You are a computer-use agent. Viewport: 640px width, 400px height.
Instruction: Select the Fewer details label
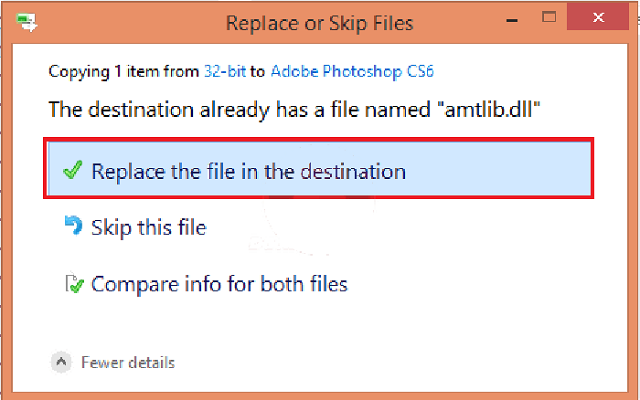(x=128, y=362)
